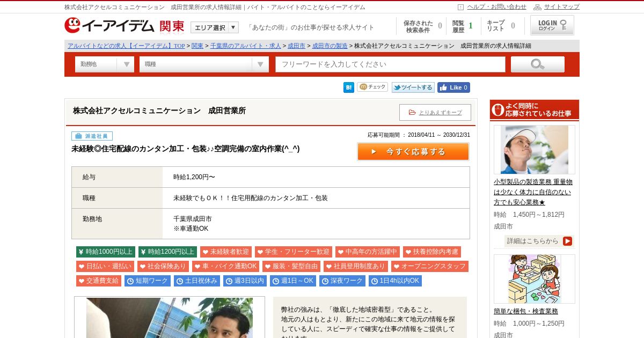
Task: Go to the 成田市 breadcrumb link
Action: point(296,46)
